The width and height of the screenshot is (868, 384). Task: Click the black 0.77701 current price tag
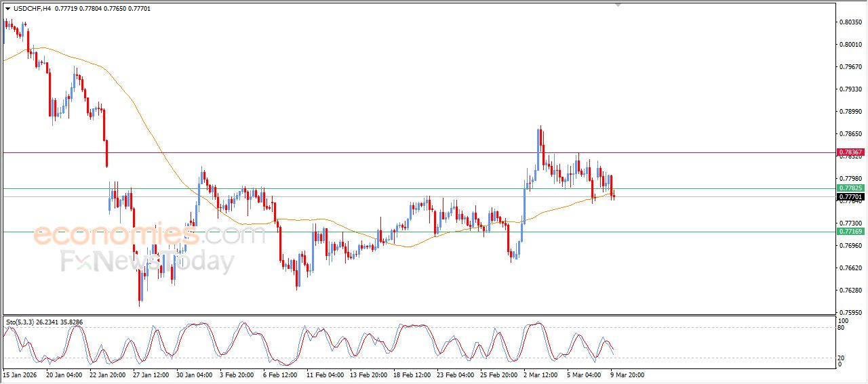pyautogui.click(x=850, y=196)
